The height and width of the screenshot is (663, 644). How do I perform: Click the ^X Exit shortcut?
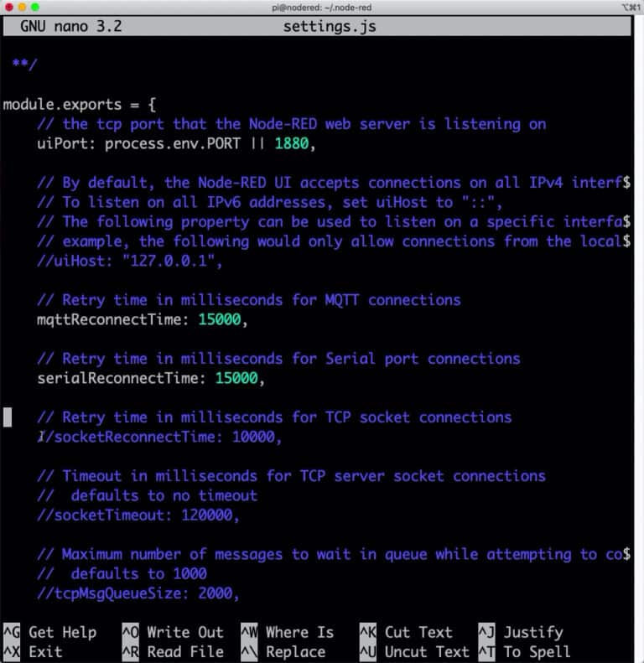coord(33,651)
